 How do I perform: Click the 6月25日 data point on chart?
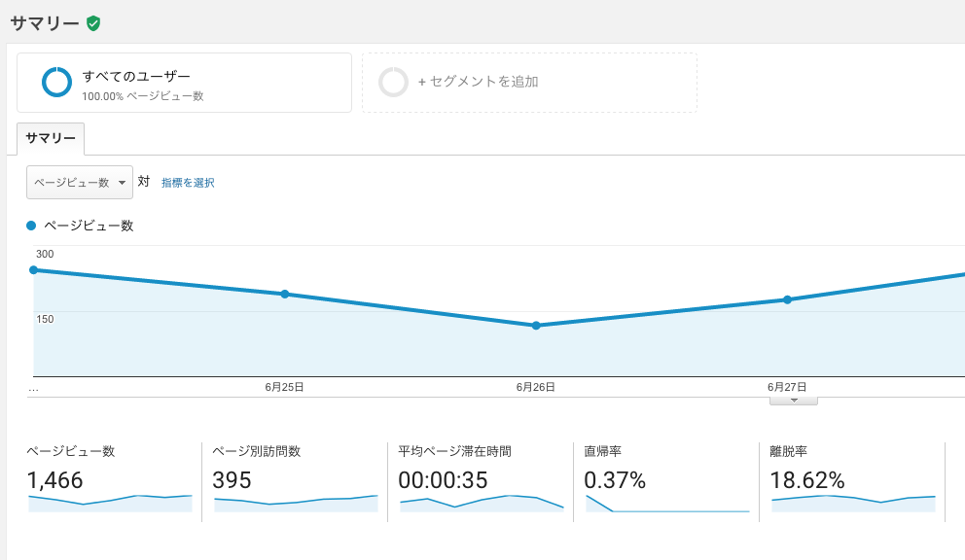[x=285, y=295]
